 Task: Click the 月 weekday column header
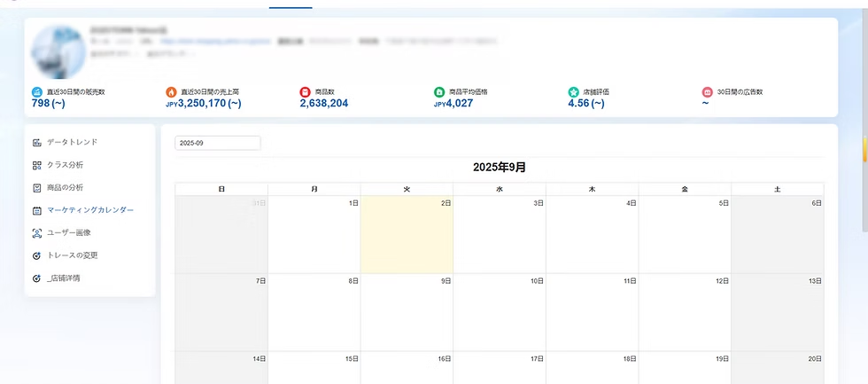coord(314,189)
